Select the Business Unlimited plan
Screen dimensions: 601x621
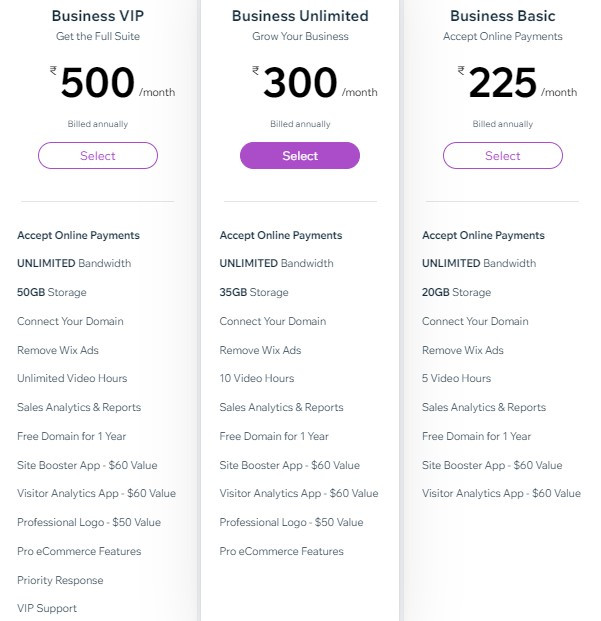click(300, 156)
